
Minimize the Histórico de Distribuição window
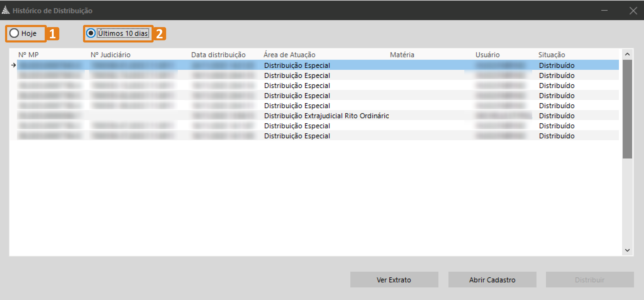604,11
